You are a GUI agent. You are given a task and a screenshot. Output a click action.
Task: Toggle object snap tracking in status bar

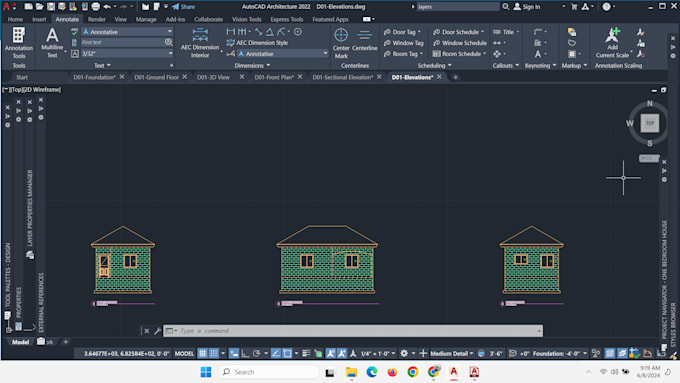coord(275,354)
